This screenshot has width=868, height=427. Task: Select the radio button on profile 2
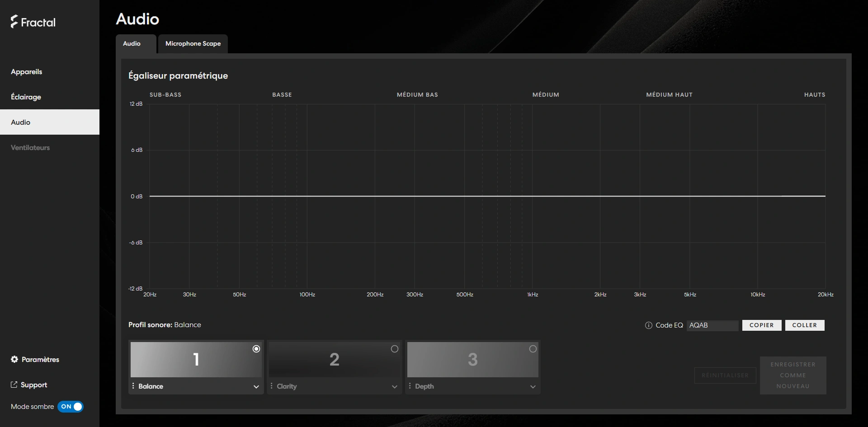coord(395,349)
